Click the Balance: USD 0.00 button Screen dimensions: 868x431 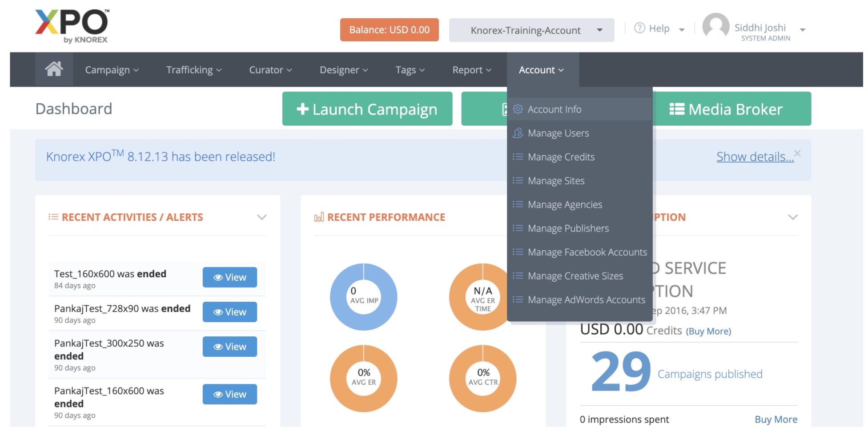coord(390,30)
